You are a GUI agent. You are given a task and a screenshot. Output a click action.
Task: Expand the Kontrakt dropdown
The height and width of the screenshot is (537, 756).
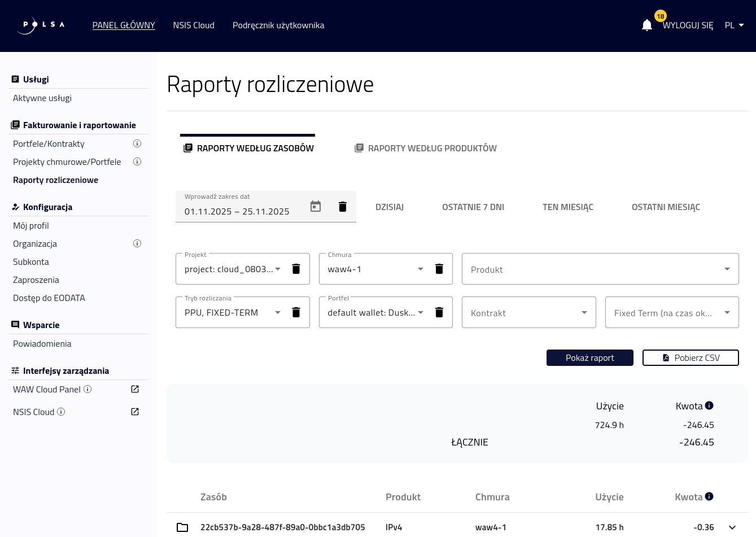pos(528,313)
